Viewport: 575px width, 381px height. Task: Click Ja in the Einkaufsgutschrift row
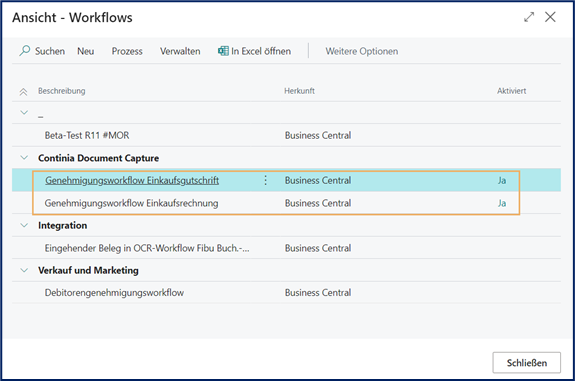pos(502,180)
